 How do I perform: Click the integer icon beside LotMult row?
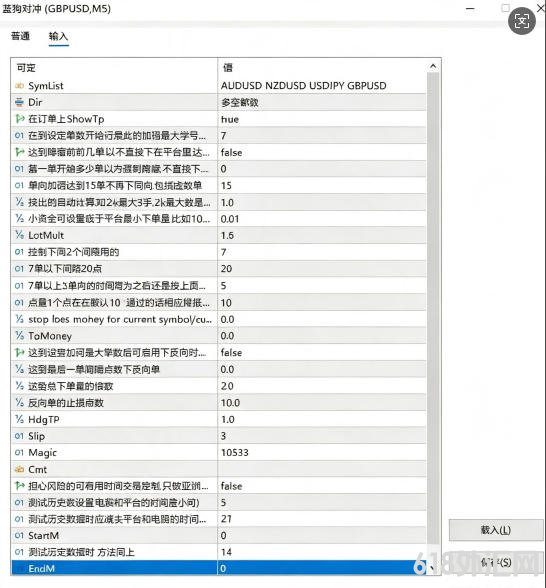click(x=19, y=235)
